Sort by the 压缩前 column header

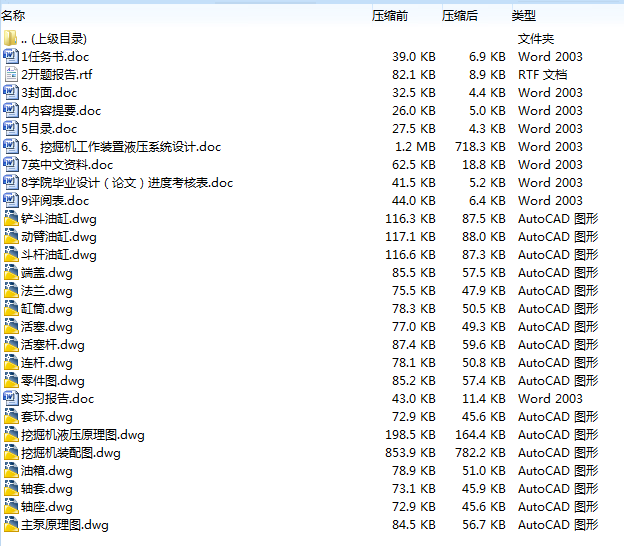coord(390,16)
